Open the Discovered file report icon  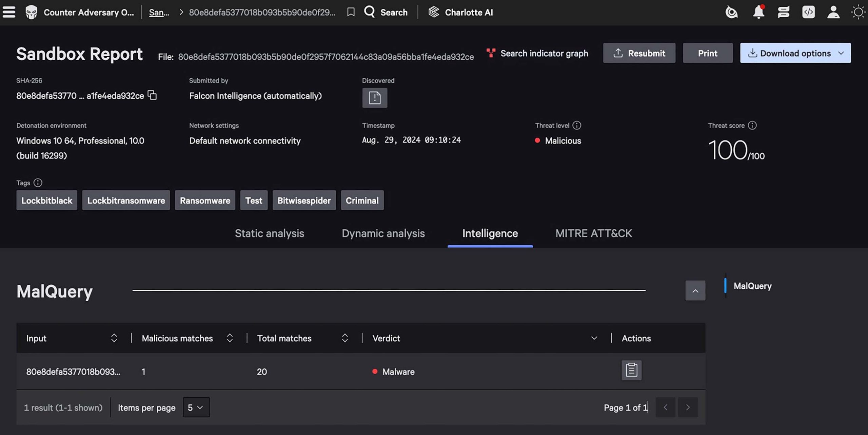tap(375, 98)
